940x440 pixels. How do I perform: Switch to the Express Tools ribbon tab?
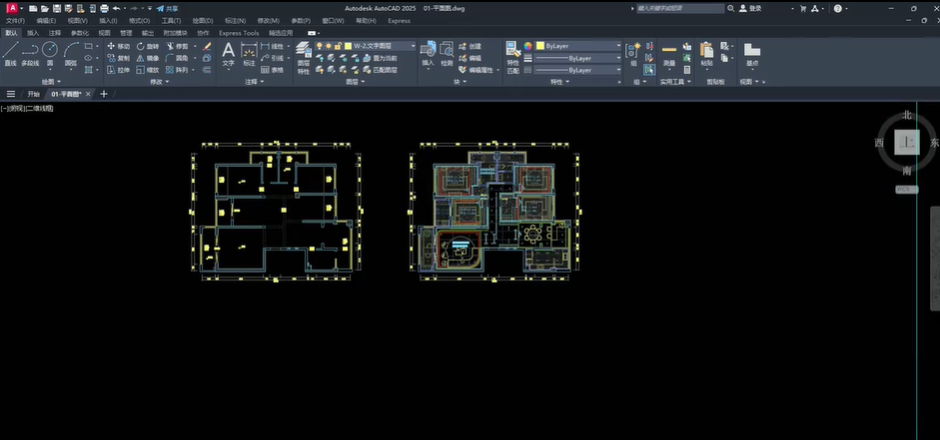pyautogui.click(x=239, y=33)
